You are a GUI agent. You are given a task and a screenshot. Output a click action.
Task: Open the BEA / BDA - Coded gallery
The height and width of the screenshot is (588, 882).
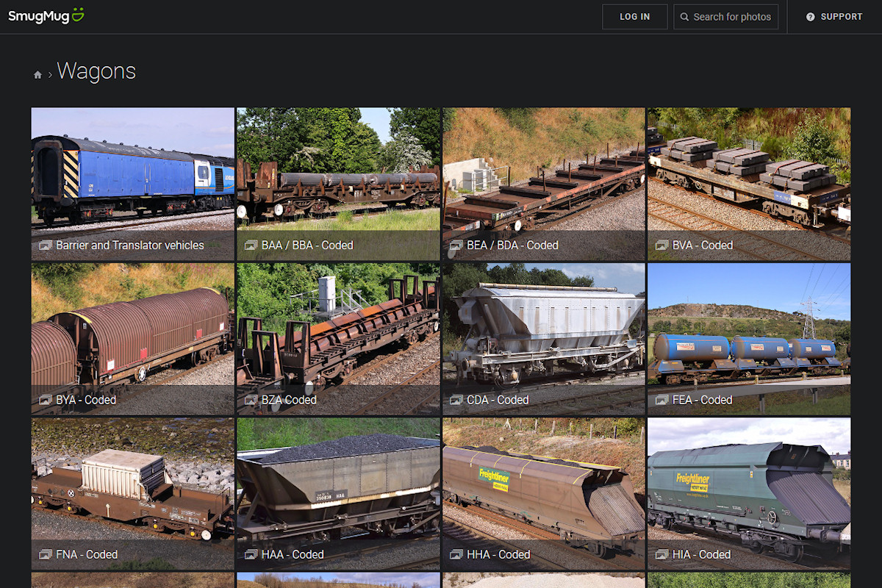(543, 176)
